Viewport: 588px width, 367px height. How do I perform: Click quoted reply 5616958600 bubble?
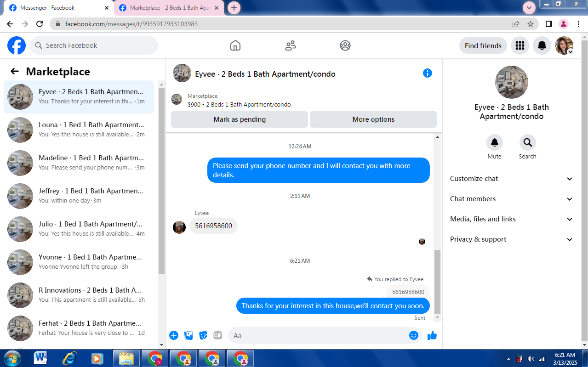tap(408, 292)
